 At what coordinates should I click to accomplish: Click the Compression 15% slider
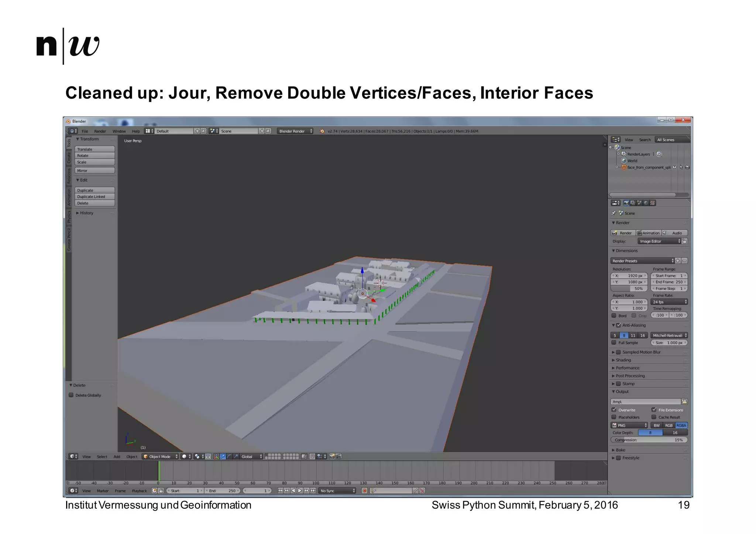pyautogui.click(x=649, y=440)
